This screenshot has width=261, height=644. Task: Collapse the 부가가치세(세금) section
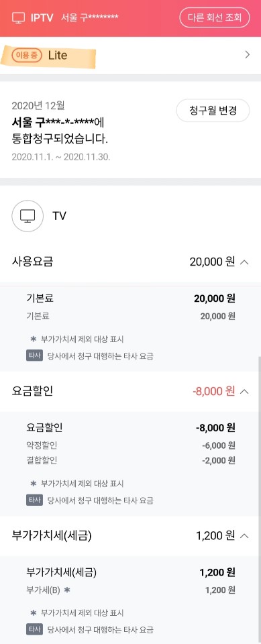pos(244,535)
